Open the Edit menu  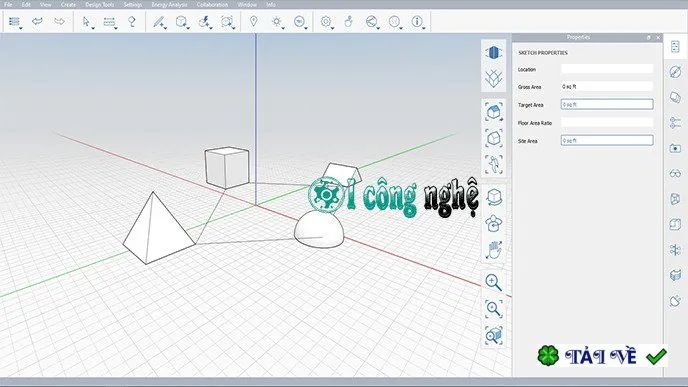(26, 4)
